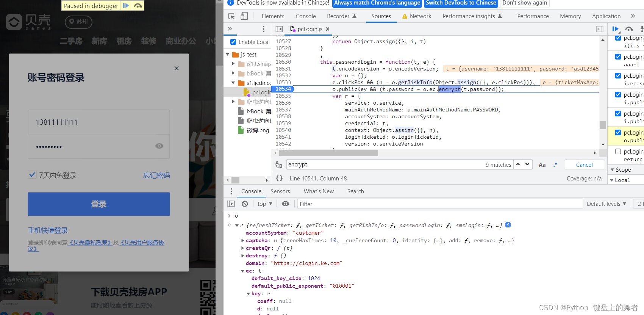Step over in paused debugger overlay
Viewport: 644px width, 315px height.
138,6
